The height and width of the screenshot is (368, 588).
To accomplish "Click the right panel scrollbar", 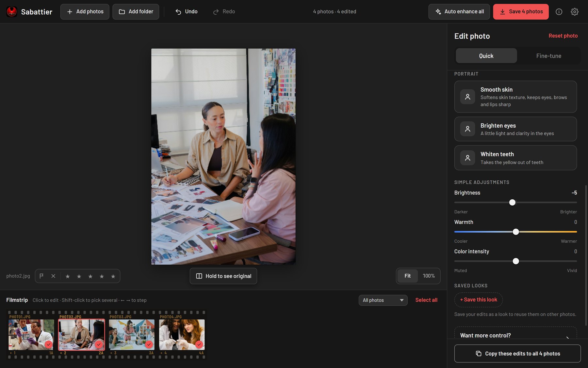I will [586, 255].
